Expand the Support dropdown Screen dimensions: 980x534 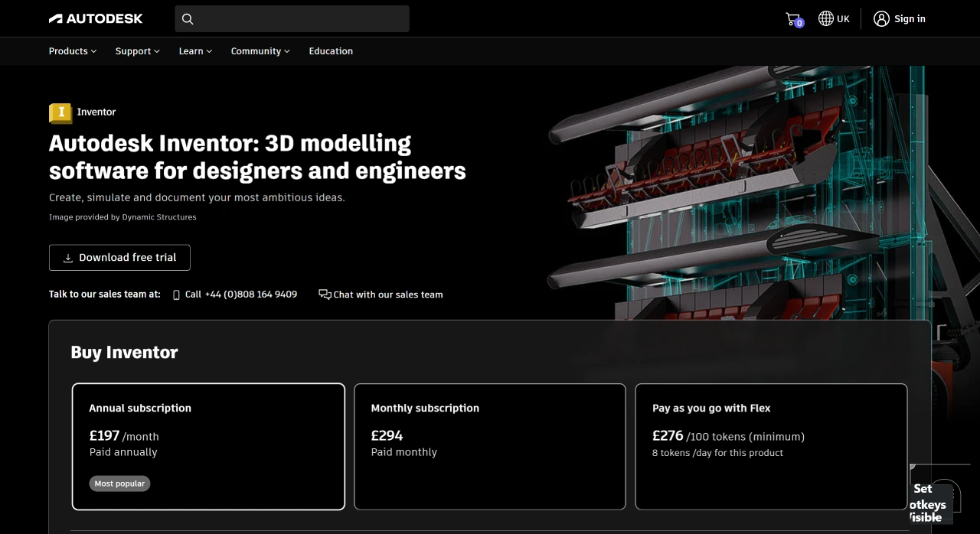point(138,51)
